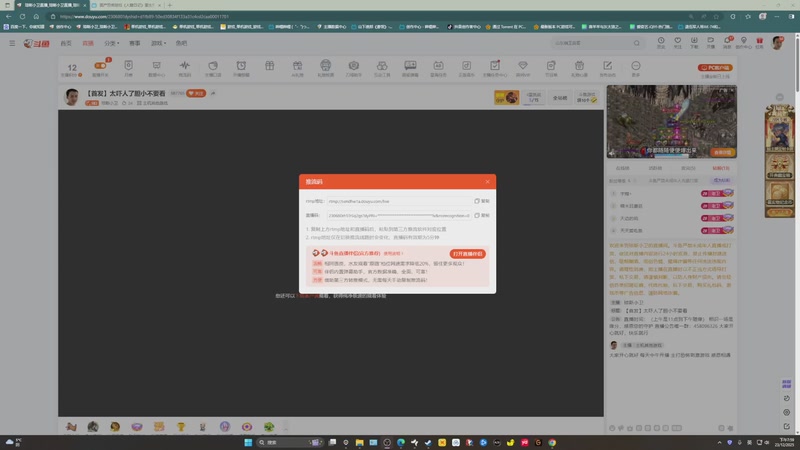Open the alarm clock icon in toolbar
Viewport: 800px width, 450px height.
(241, 65)
